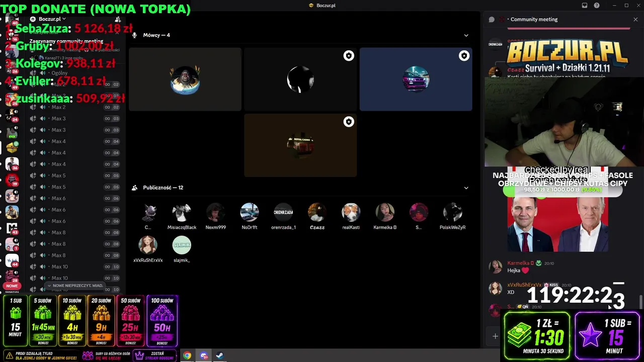The height and width of the screenshot is (362, 644).
Task: Click the badge on the pink car speaker tile
Action: click(x=464, y=56)
